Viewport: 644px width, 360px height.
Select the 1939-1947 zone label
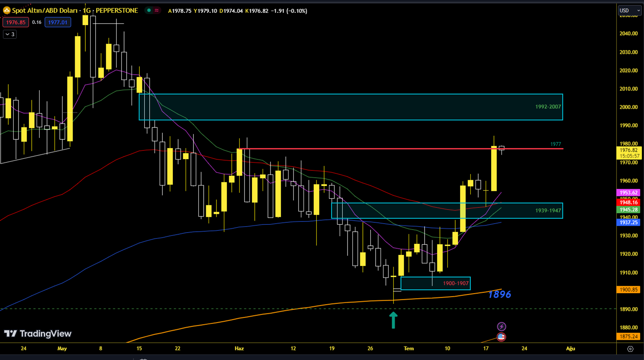(x=548, y=211)
